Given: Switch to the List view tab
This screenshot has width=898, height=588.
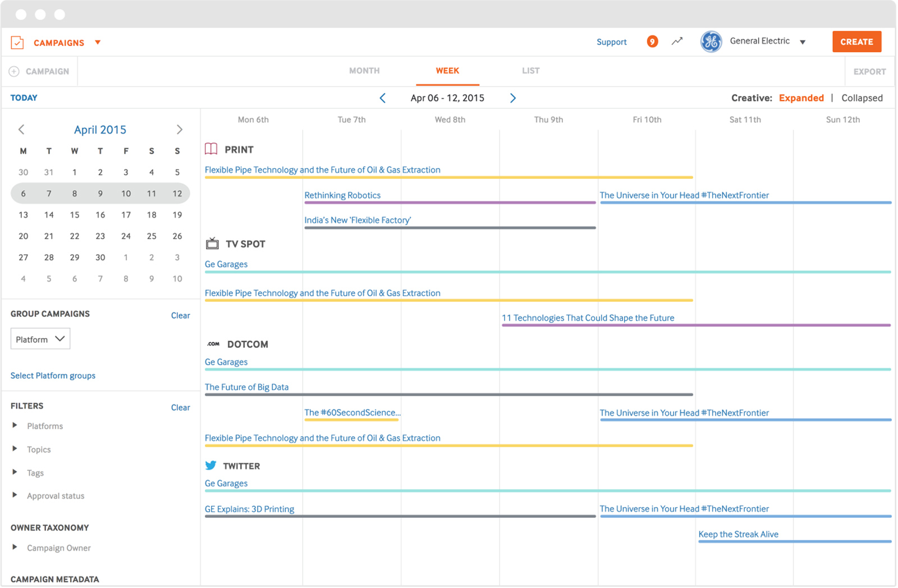Looking at the screenshot, I should [530, 71].
